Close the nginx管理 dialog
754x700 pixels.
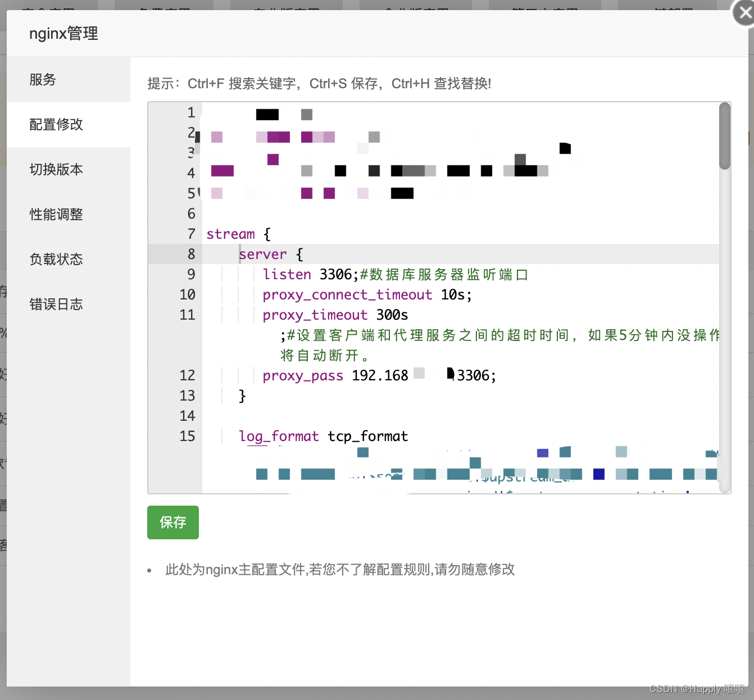pos(745,13)
